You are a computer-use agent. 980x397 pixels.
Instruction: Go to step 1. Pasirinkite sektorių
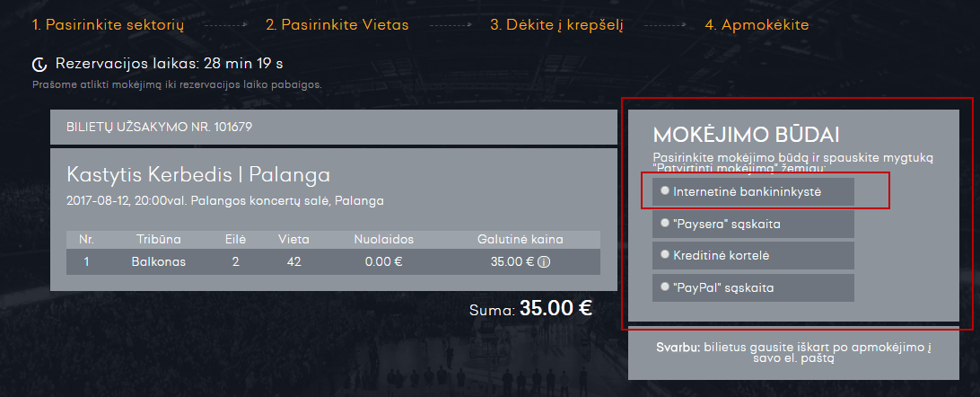tap(108, 25)
